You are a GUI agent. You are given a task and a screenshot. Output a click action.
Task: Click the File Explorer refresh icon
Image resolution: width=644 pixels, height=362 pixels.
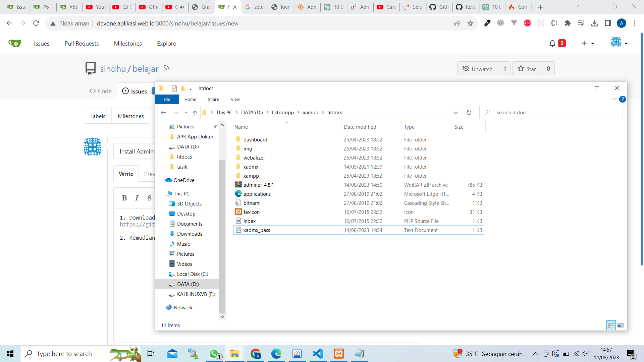pos(469,113)
